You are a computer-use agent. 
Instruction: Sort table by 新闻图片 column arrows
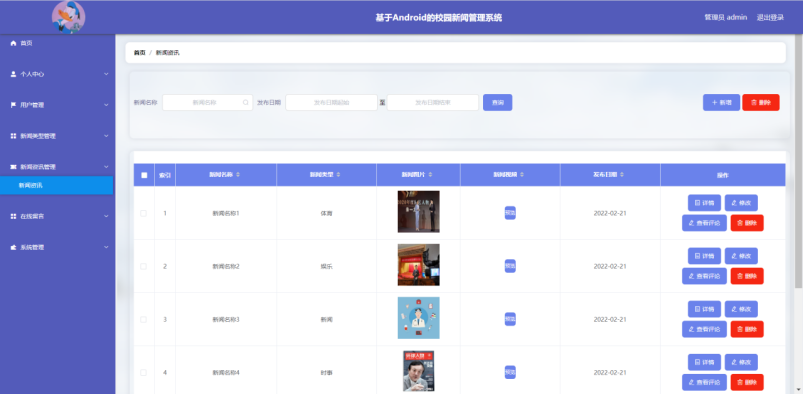430,175
